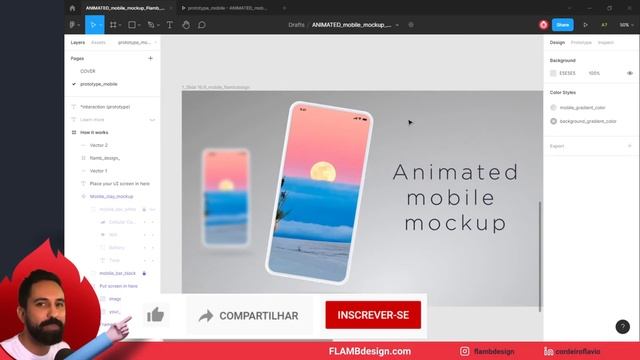Open a new tab with plus
Screen dimensions: 640x360
[x=284, y=8]
